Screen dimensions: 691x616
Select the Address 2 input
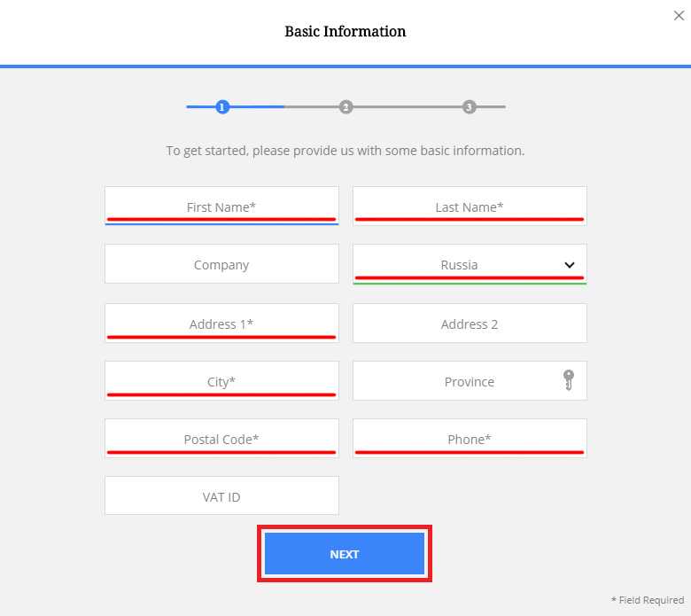470,324
